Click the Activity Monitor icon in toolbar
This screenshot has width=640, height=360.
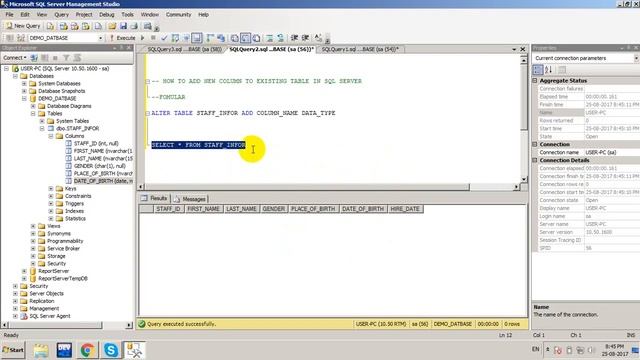pyautogui.click(x=148, y=26)
